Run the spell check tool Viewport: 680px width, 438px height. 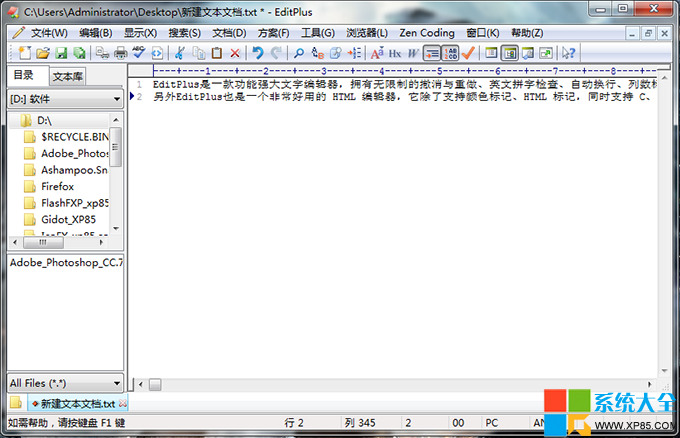tap(139, 53)
